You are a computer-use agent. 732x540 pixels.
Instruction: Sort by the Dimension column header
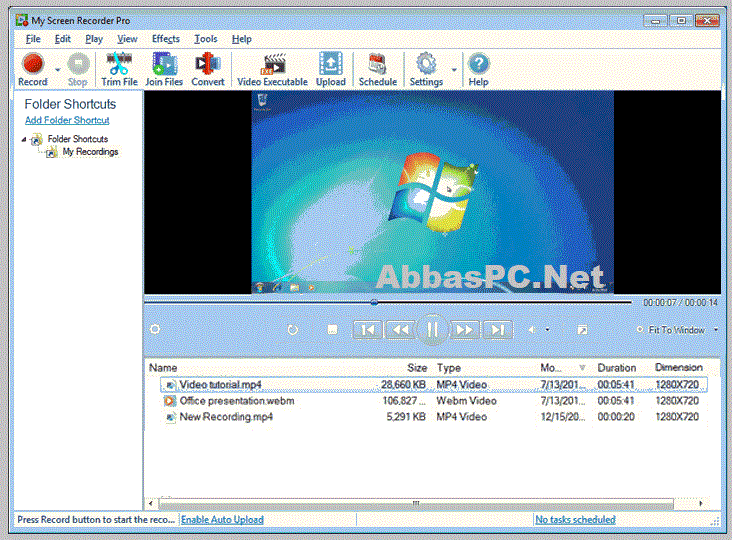coord(679,368)
